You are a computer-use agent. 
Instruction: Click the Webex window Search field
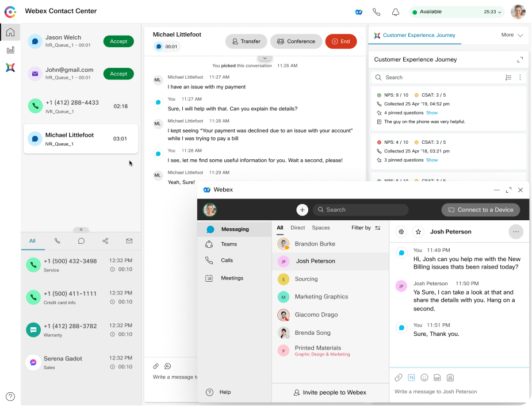361,210
